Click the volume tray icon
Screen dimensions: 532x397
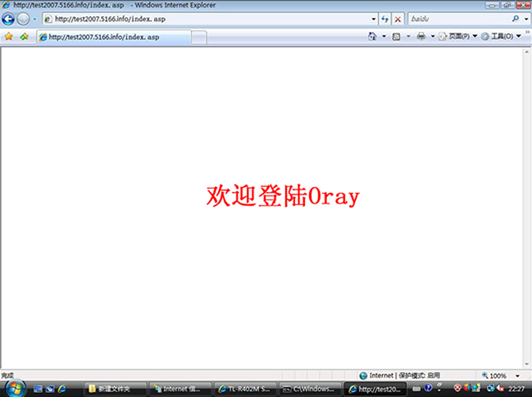(500, 387)
